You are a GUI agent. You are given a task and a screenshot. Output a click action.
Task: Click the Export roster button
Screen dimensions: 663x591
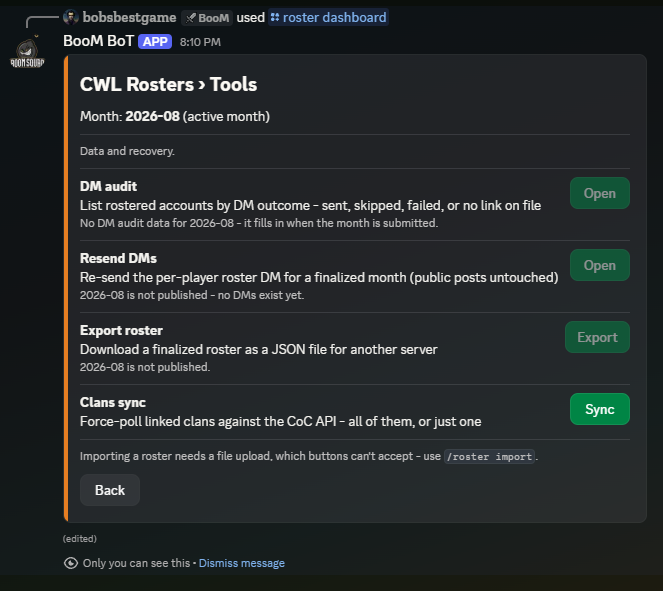[597, 337]
